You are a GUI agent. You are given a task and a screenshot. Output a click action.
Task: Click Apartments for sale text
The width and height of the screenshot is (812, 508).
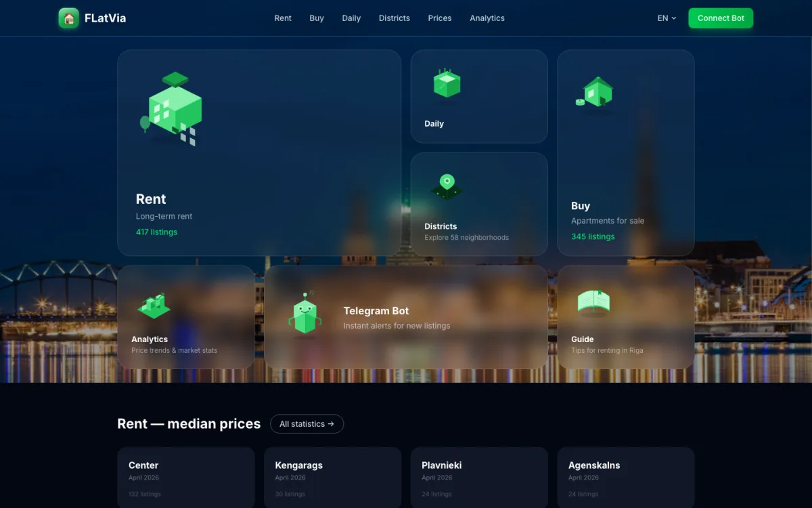[608, 221]
